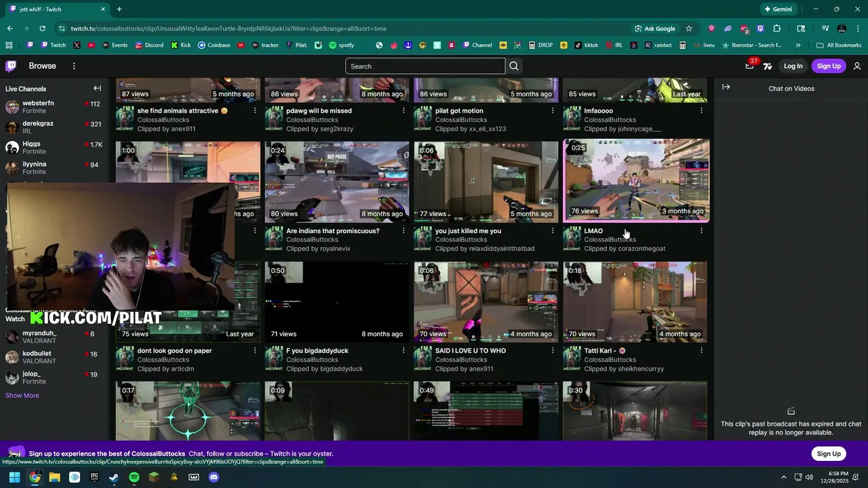Open a new browser tab with plus

119,9
